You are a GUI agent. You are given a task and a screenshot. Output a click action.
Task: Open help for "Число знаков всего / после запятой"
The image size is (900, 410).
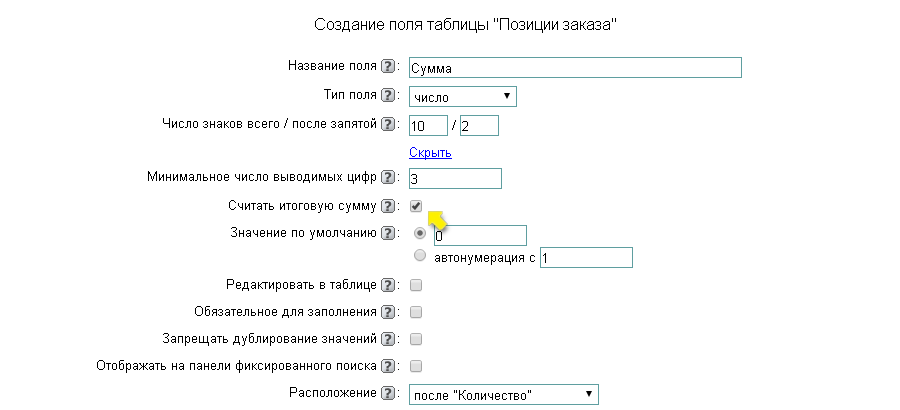388,125
